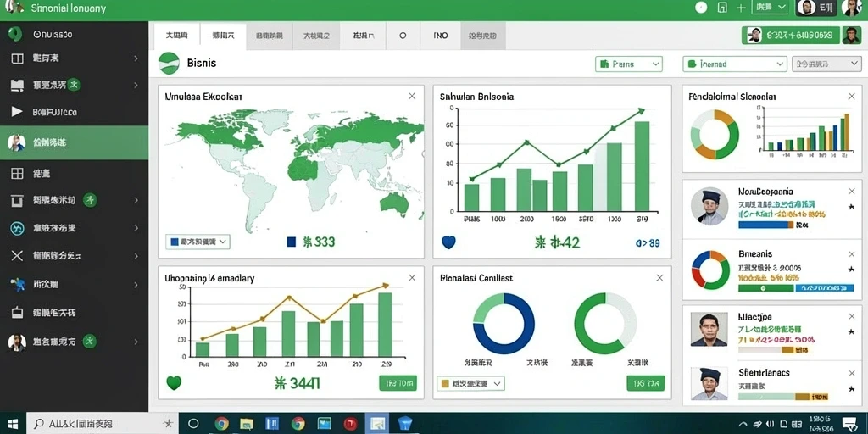Favorite the NoruCeojeania star
Screen dimensions: 868x434
coord(851,207)
